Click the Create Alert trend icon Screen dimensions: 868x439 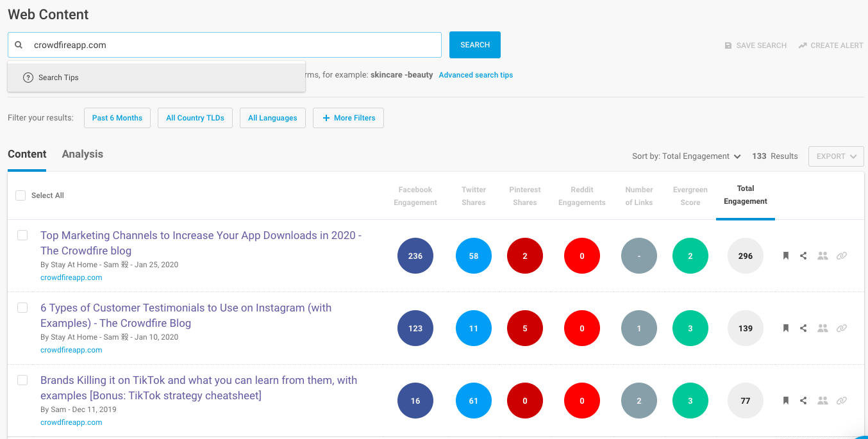pos(803,46)
